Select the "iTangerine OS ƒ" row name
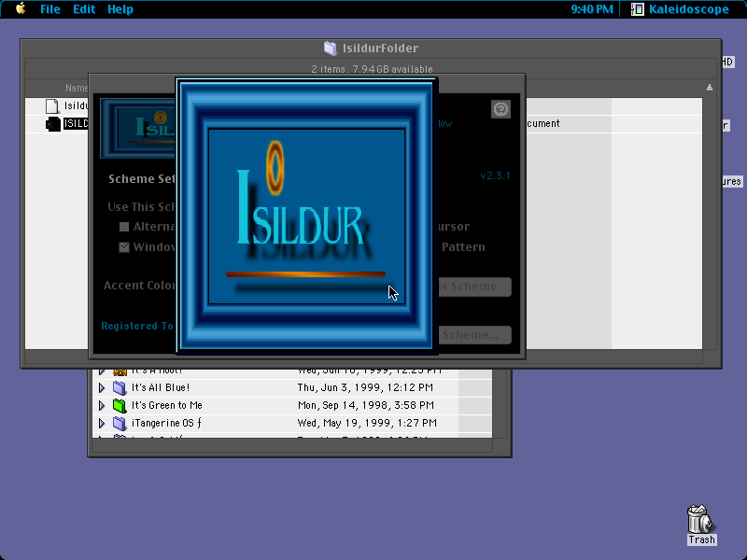 [x=167, y=423]
